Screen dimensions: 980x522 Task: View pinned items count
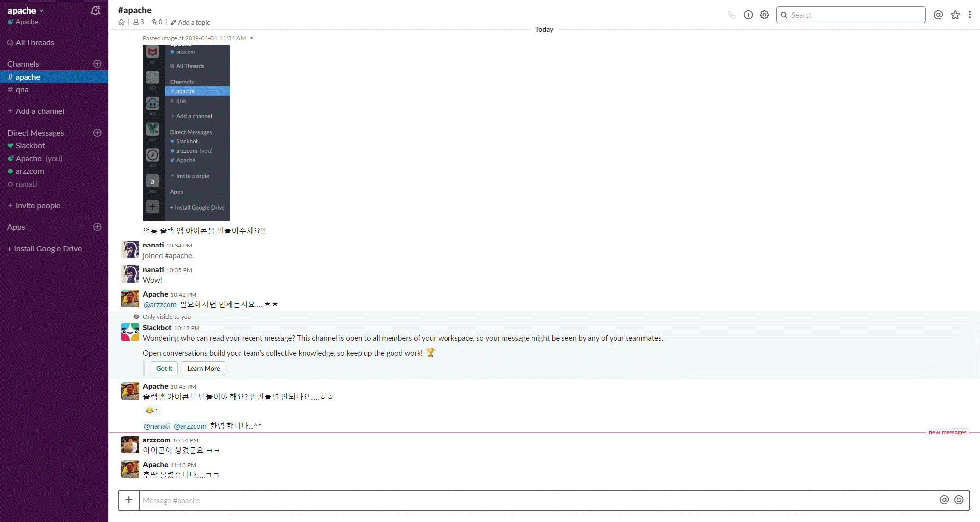157,22
